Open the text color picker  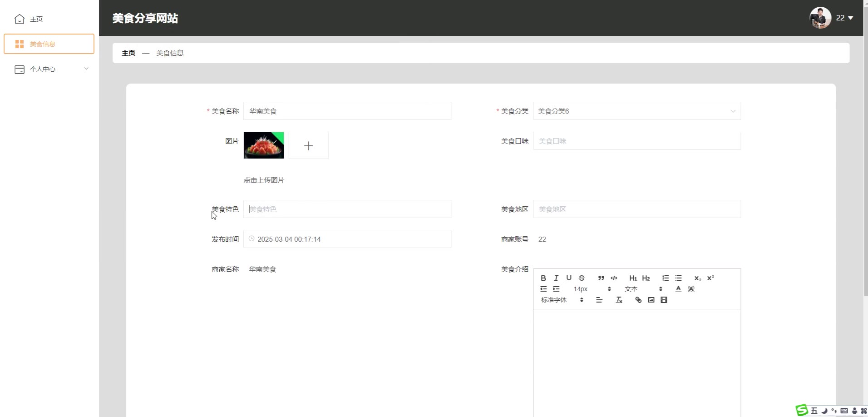coord(678,289)
